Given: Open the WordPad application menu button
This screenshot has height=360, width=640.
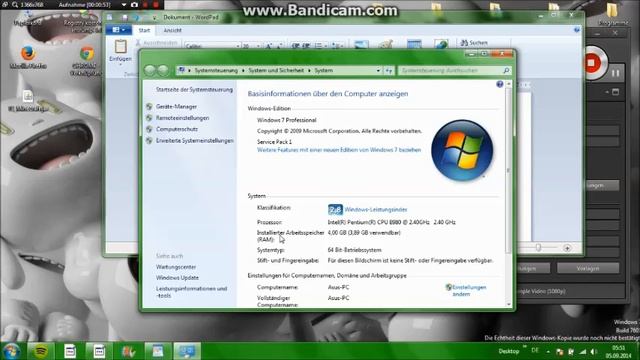Looking at the screenshot, I should 118,30.
